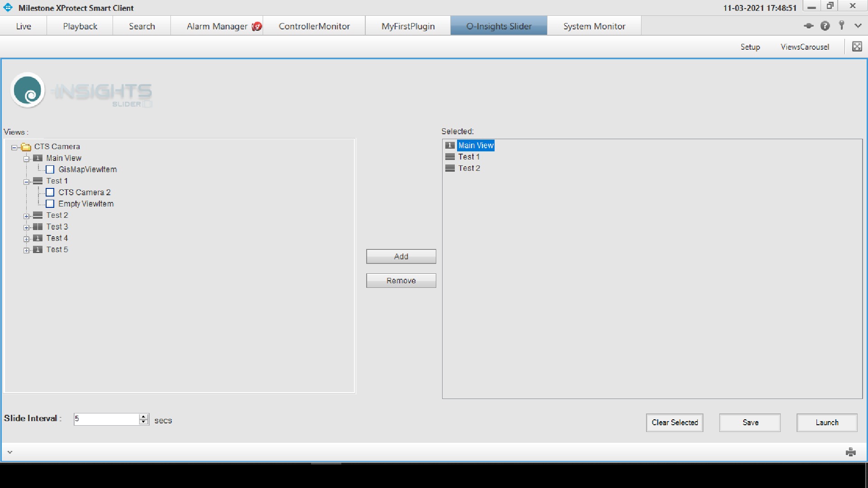Decrease the Slide Interval value
The height and width of the screenshot is (488, 868).
(144, 422)
